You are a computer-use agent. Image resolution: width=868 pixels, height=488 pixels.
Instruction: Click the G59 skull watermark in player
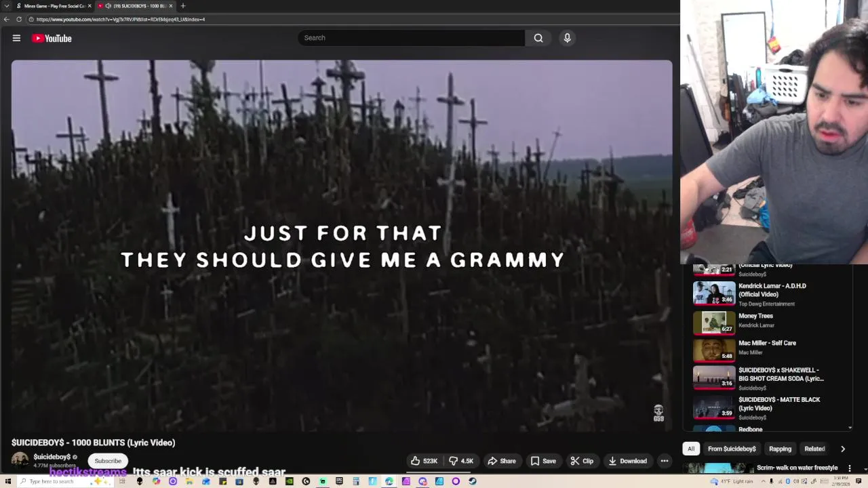(658, 413)
